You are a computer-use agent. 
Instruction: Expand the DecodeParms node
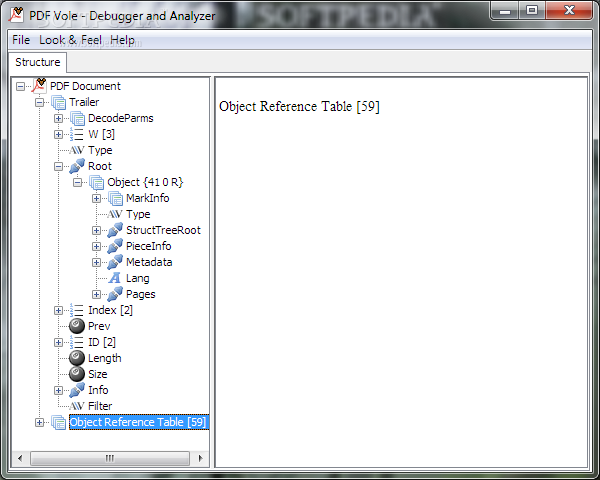pos(58,119)
